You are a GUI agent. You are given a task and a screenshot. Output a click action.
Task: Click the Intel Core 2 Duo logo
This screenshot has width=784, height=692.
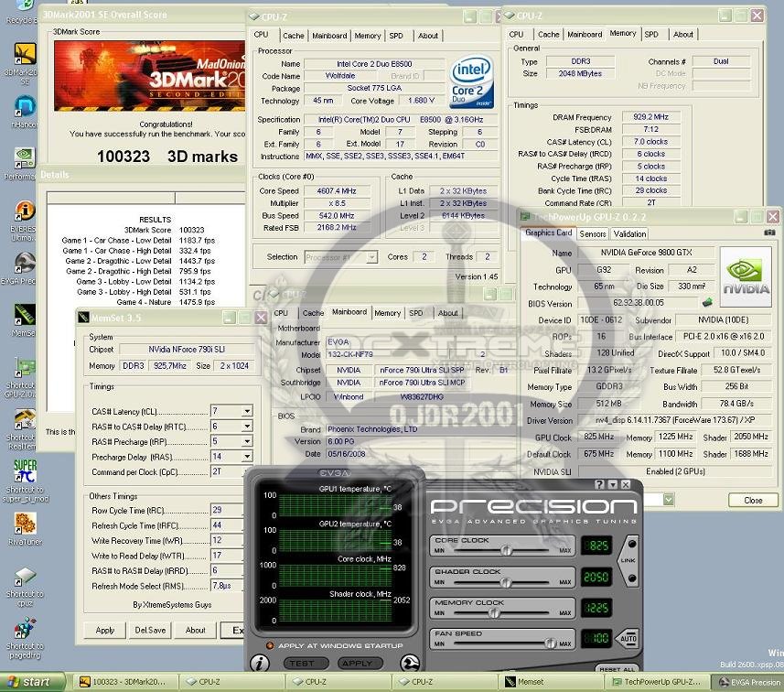(x=471, y=81)
